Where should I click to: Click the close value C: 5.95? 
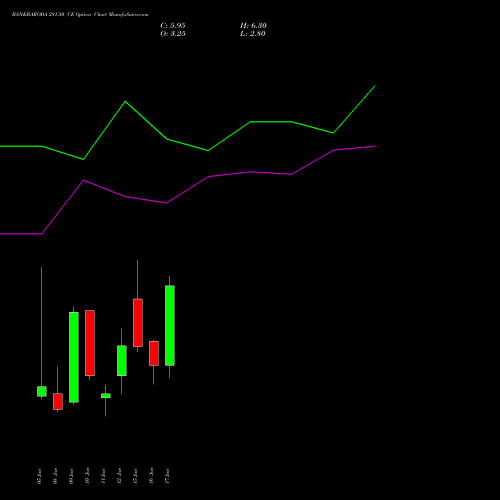pos(173,26)
